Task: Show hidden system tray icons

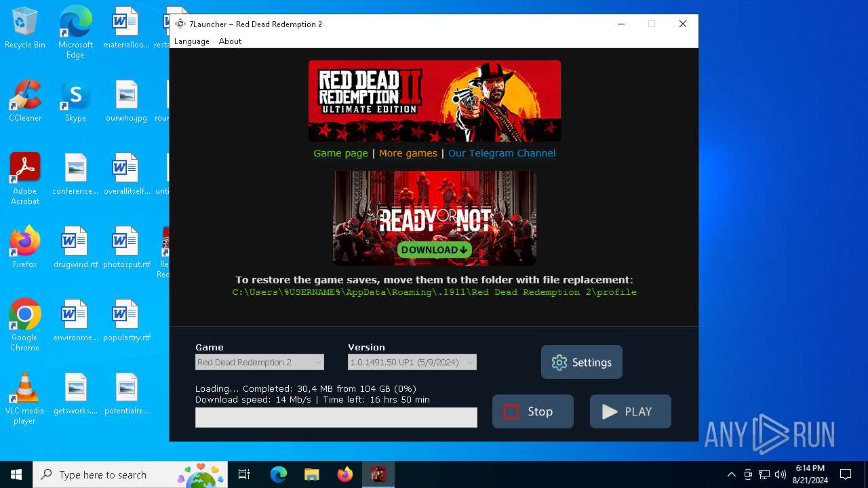Action: (731, 474)
